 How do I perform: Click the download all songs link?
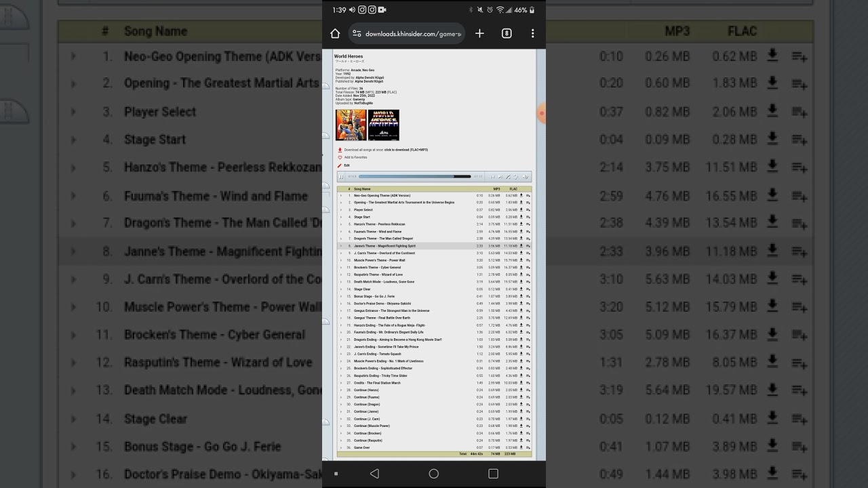point(406,150)
